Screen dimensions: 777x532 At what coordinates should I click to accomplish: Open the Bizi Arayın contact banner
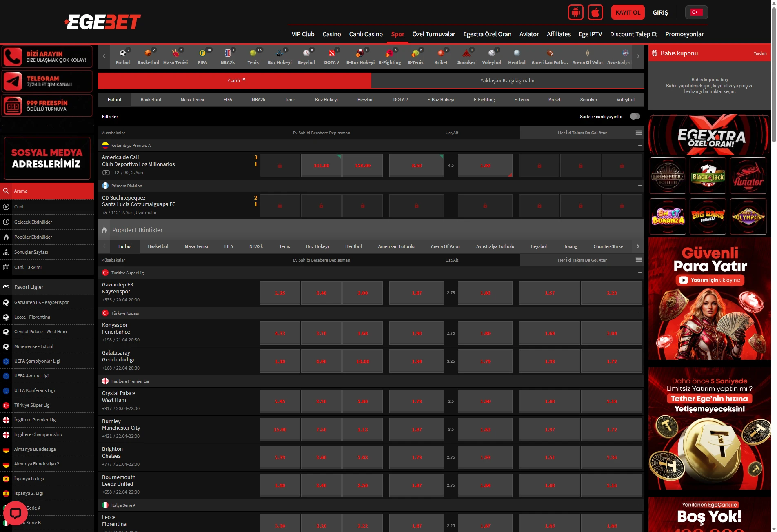pyautogui.click(x=47, y=57)
